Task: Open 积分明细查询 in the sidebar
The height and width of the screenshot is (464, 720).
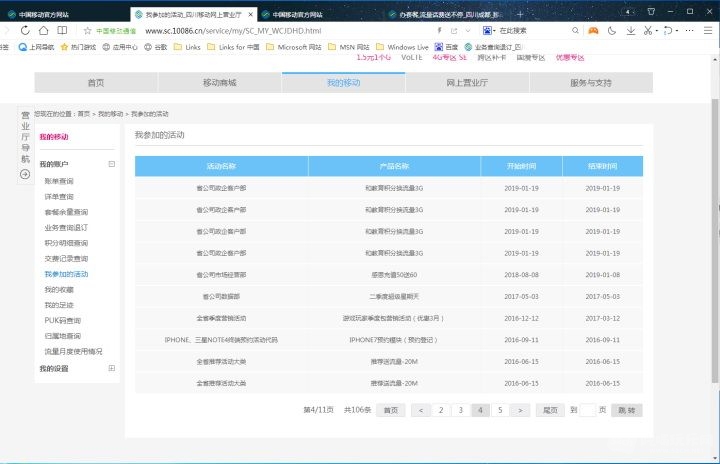Action: pos(66,243)
